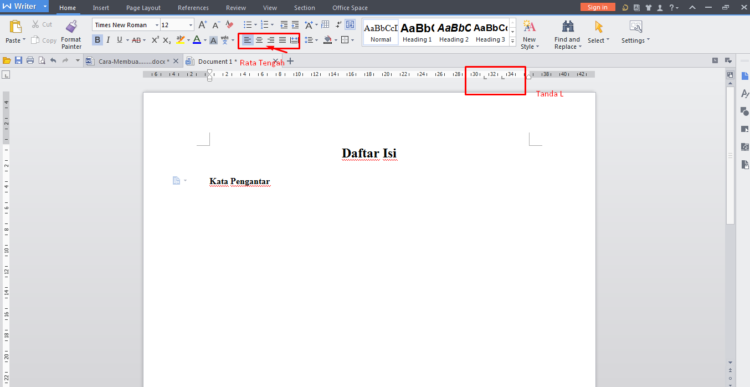Open Settings button in ribbon
This screenshot has height=387, width=750.
(x=635, y=33)
